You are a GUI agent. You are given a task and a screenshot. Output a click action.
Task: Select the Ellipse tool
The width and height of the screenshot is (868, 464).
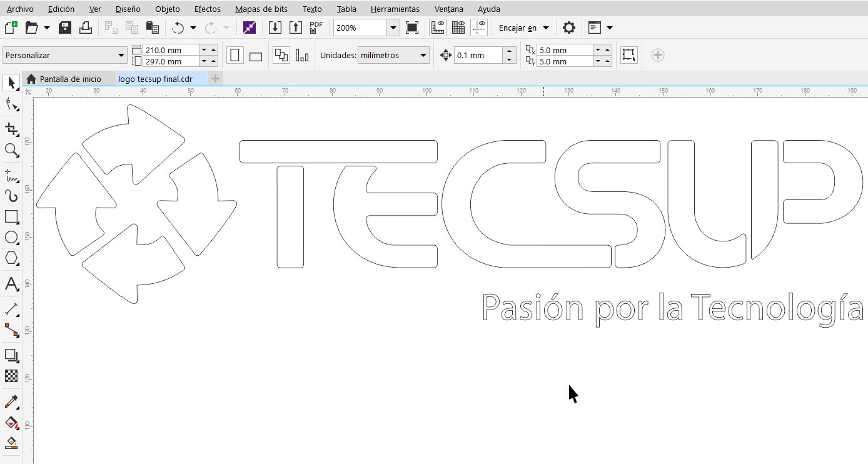pyautogui.click(x=11, y=238)
